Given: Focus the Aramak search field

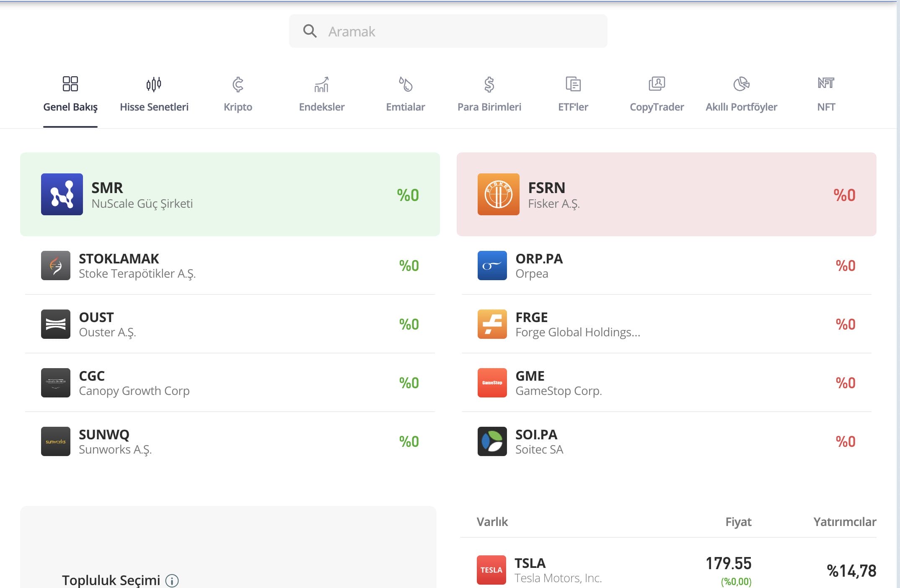Looking at the screenshot, I should click(448, 31).
